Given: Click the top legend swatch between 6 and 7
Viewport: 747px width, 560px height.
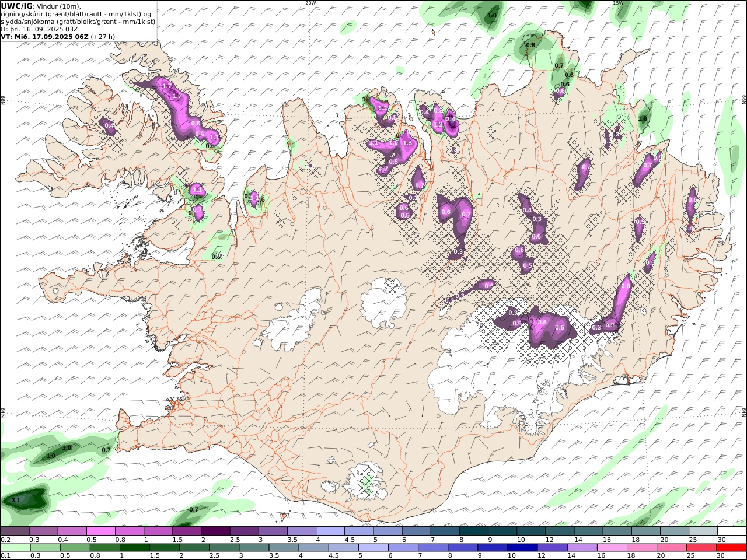Looking at the screenshot, I should tap(416, 531).
